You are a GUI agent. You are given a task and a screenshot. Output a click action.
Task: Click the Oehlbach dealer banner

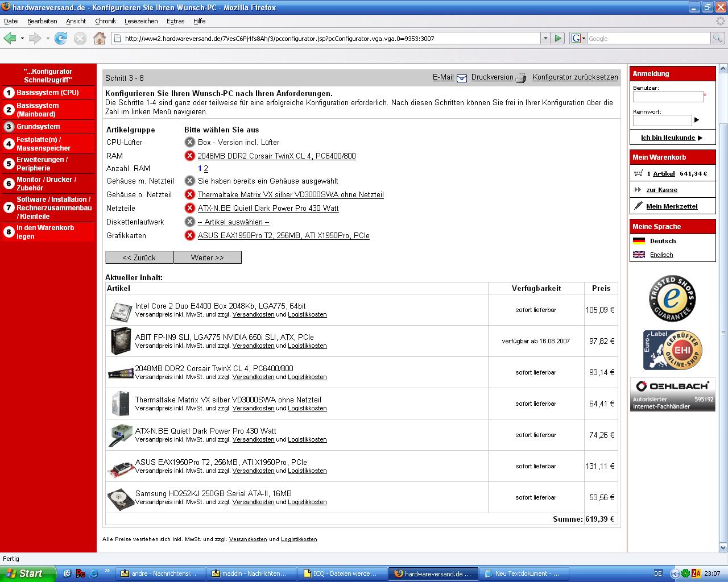(672, 394)
